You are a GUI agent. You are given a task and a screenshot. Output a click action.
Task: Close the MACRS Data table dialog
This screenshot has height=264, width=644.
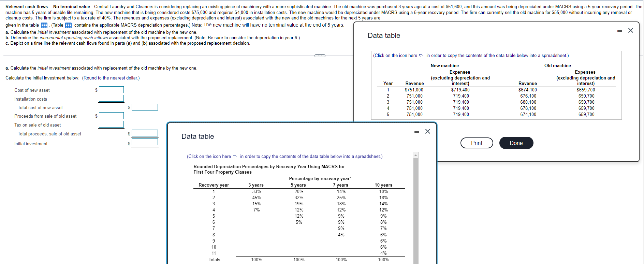click(428, 131)
